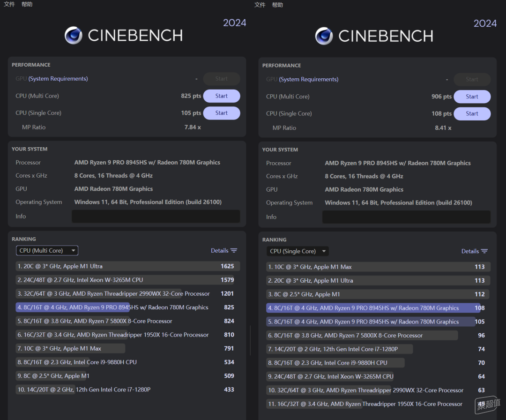This screenshot has height=420, width=506.
Task: Click disabled GPU Start button in right window
Action: coord(472,79)
